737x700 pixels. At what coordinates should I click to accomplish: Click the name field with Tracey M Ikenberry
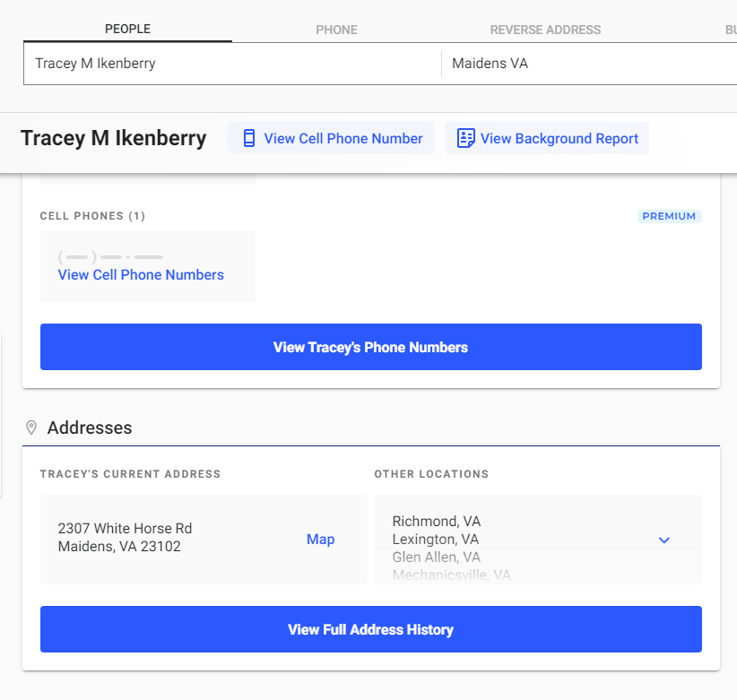[x=232, y=64]
